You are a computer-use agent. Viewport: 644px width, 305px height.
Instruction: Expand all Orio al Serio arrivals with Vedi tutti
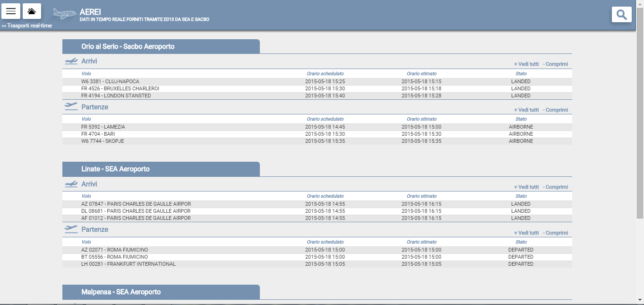(526, 64)
